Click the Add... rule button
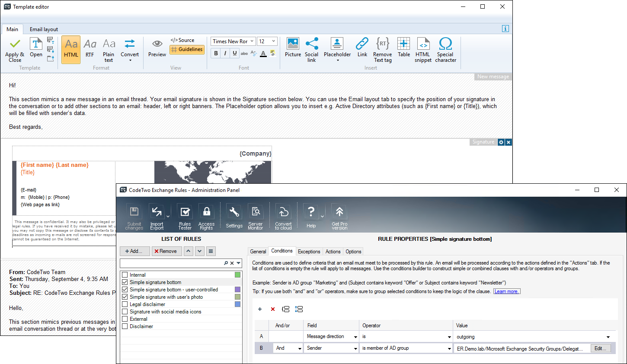 point(135,251)
